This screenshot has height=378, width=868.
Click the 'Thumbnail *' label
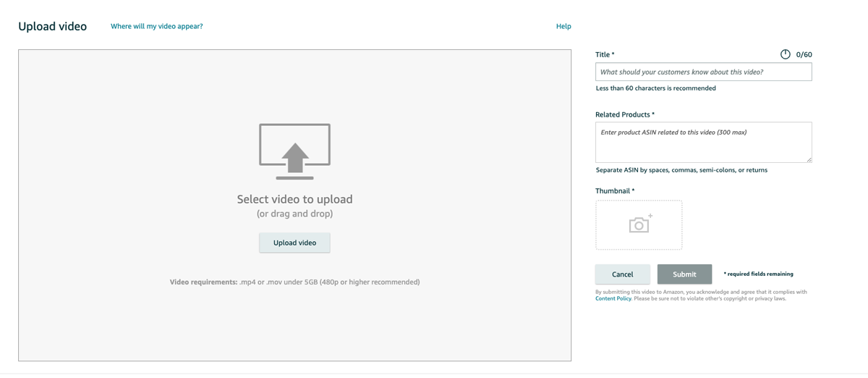click(615, 191)
